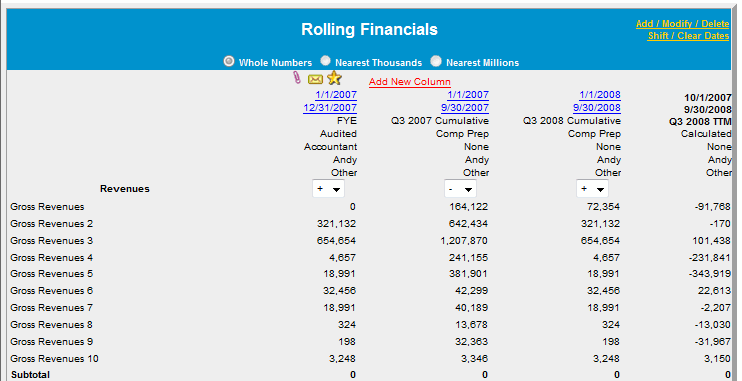Click the 1/1/2007 link above 12/31/2007
The height and width of the screenshot is (381, 742).
coord(336,95)
